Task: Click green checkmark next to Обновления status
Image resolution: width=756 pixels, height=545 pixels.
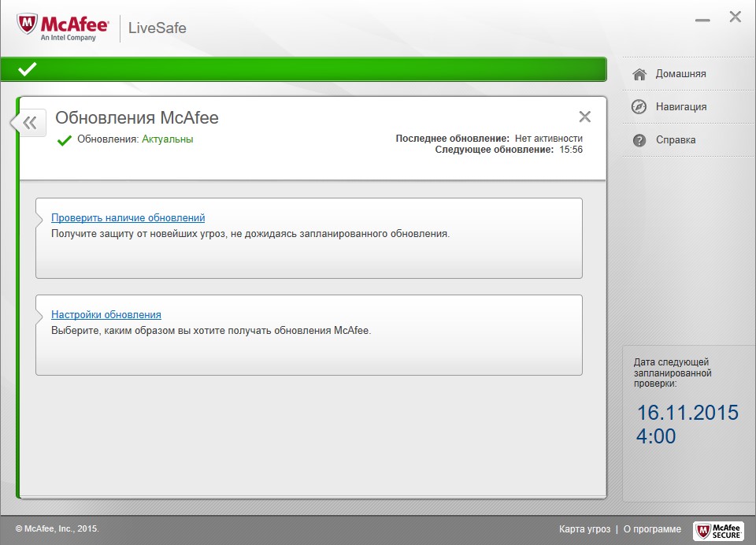Action: [64, 140]
